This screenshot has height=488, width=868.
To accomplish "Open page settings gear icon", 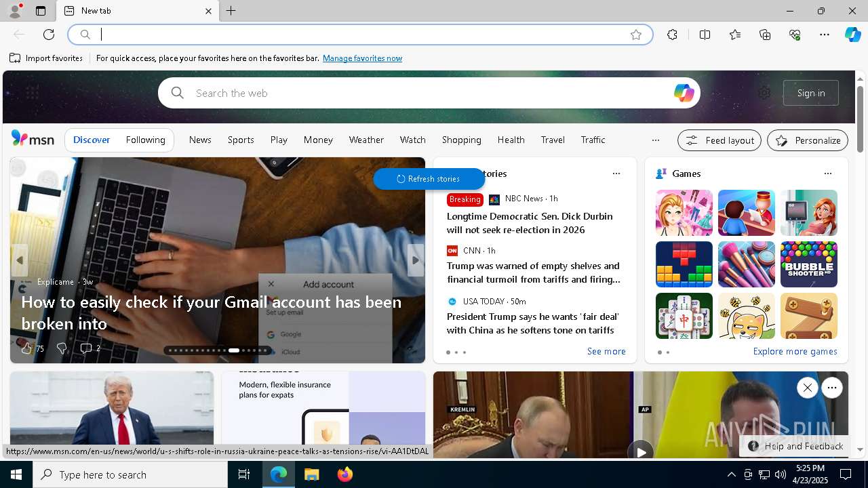I will point(764,93).
